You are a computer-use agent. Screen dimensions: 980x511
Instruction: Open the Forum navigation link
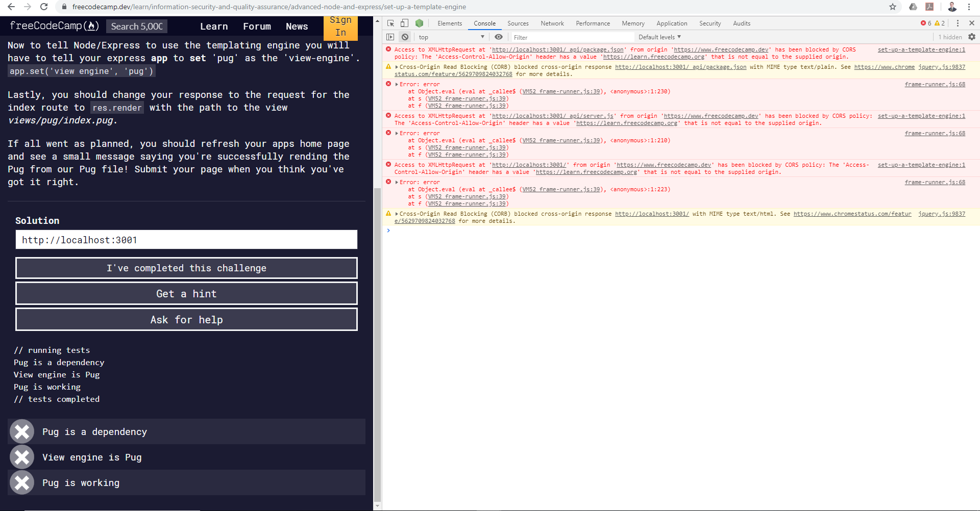click(257, 26)
